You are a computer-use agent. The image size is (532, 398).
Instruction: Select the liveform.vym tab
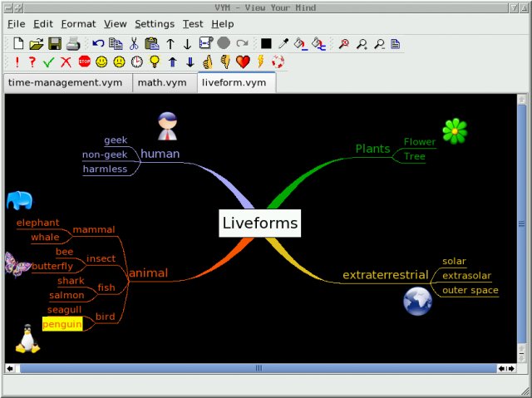coord(237,82)
